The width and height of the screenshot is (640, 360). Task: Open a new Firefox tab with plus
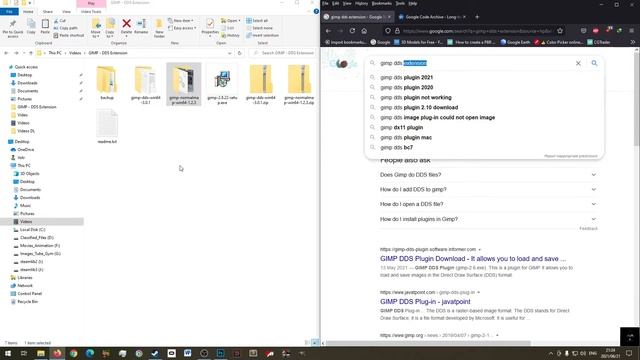[477, 17]
